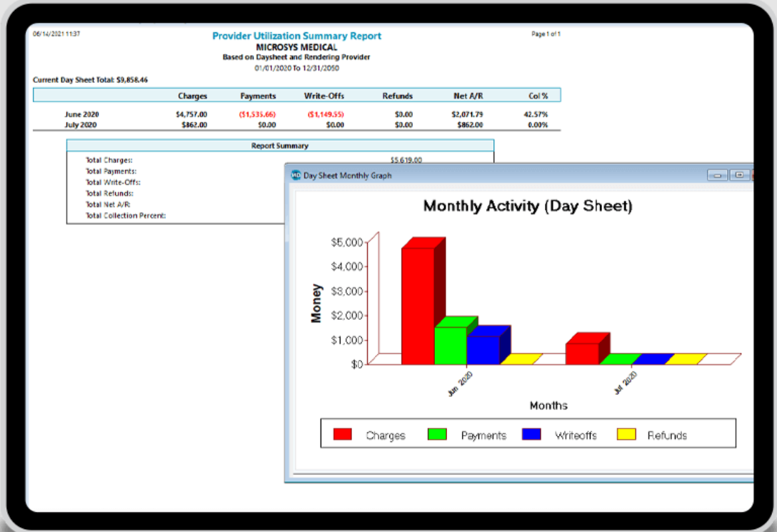
Task: Click the Day Sheet Monthly Graph titlebar label
Action: pos(348,174)
